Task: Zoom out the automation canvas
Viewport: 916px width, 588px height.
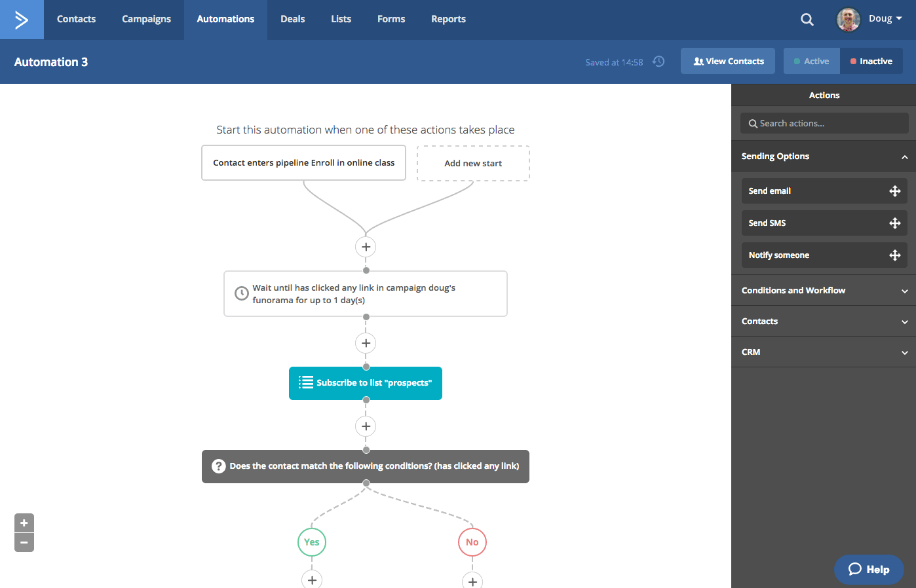Action: pyautogui.click(x=24, y=543)
